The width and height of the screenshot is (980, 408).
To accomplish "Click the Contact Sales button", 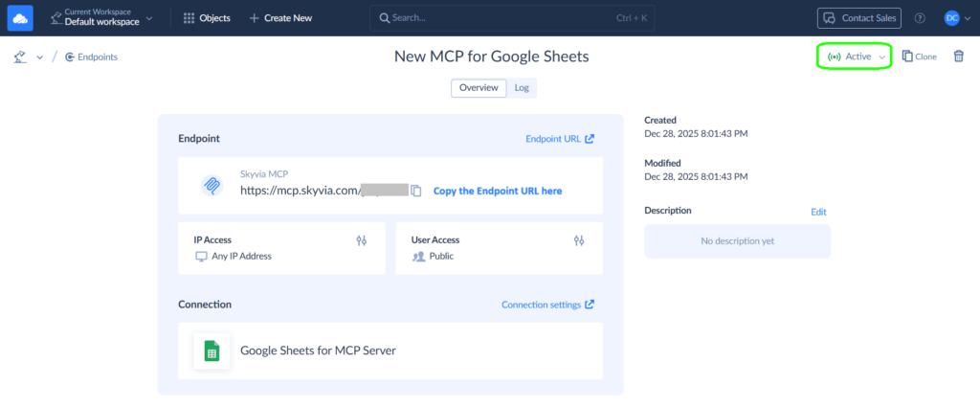I will [x=858, y=18].
